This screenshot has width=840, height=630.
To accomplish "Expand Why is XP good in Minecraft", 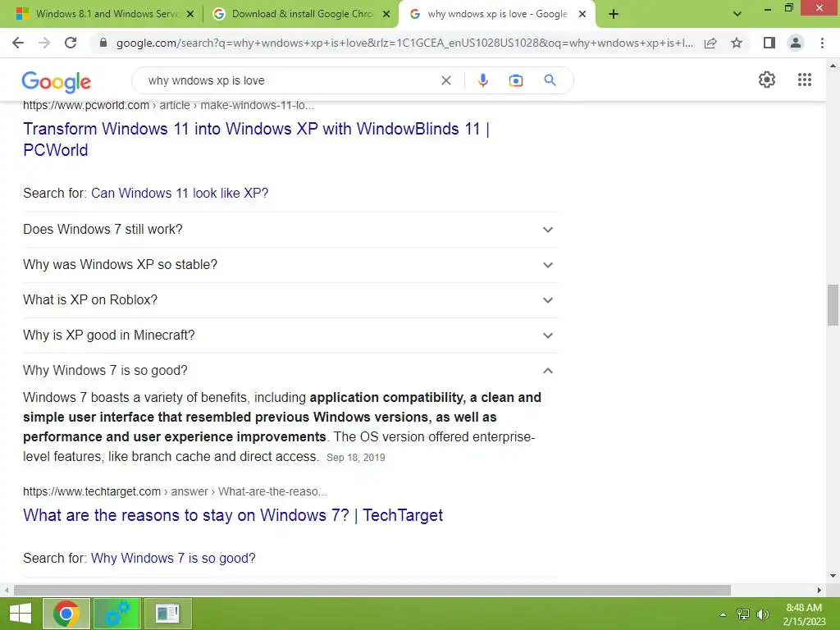I will click(x=290, y=336).
